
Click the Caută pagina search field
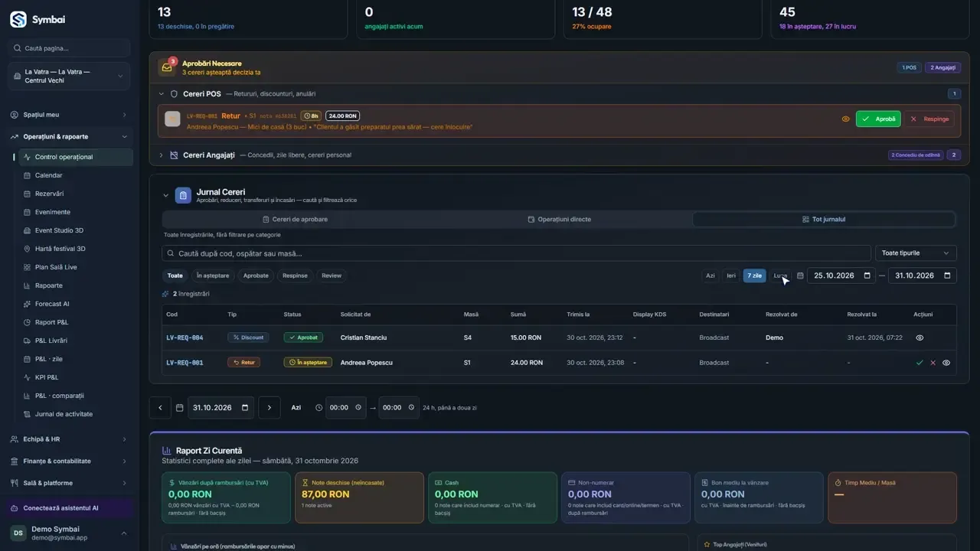(70, 48)
